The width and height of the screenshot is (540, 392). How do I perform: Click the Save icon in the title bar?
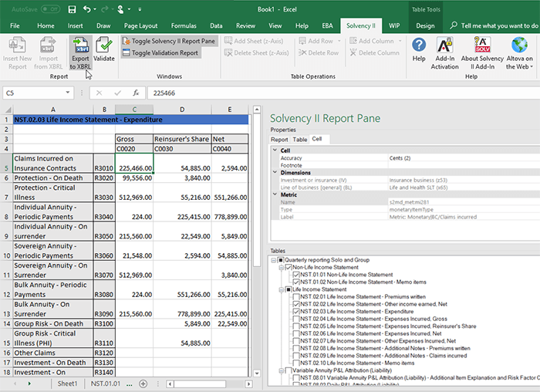point(71,9)
